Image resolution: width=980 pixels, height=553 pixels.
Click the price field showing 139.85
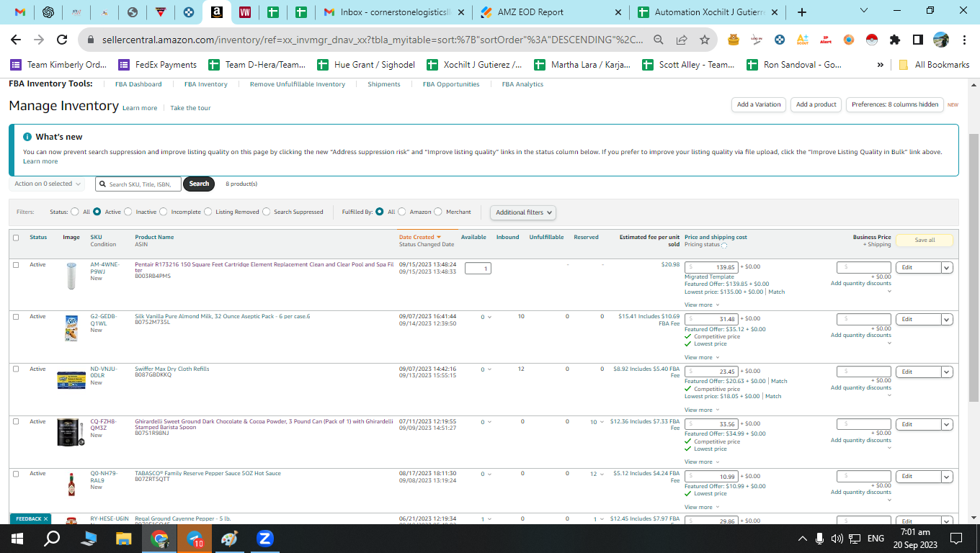tap(711, 267)
